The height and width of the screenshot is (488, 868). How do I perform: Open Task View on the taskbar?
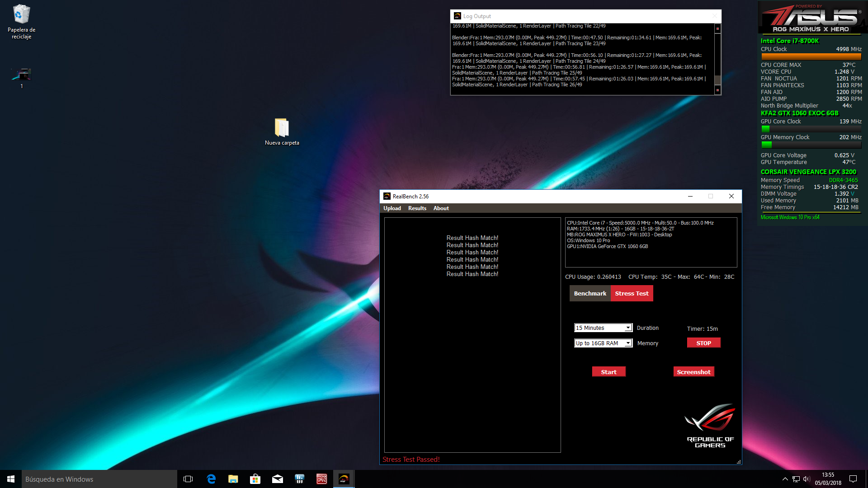(188, 479)
